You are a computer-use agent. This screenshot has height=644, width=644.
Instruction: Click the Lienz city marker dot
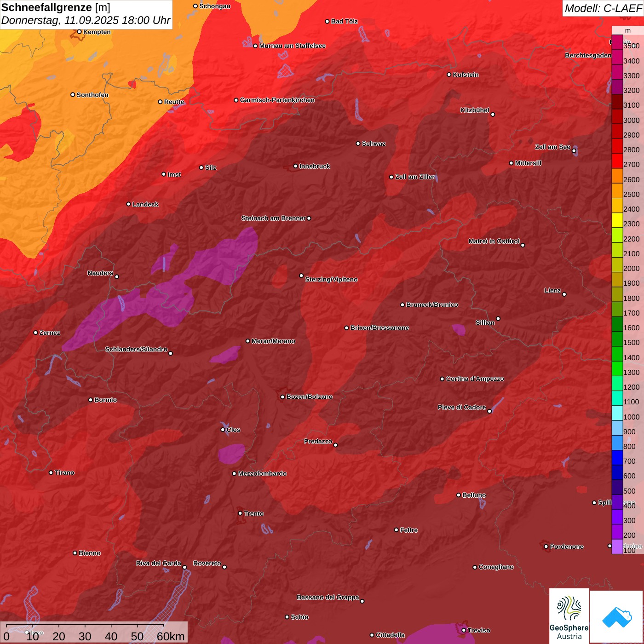tap(564, 294)
